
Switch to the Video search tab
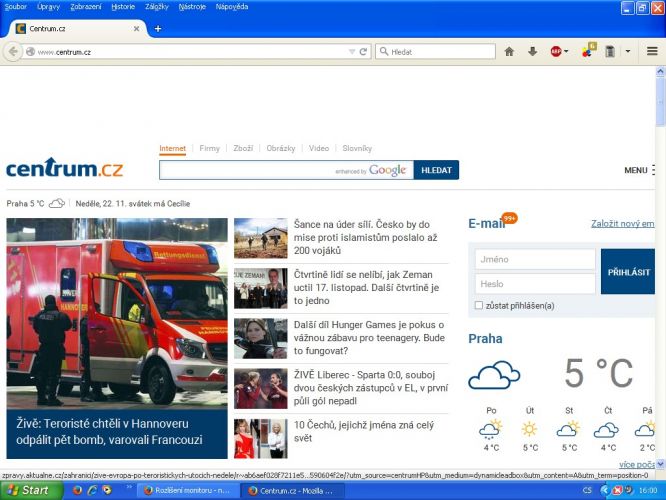click(x=319, y=148)
